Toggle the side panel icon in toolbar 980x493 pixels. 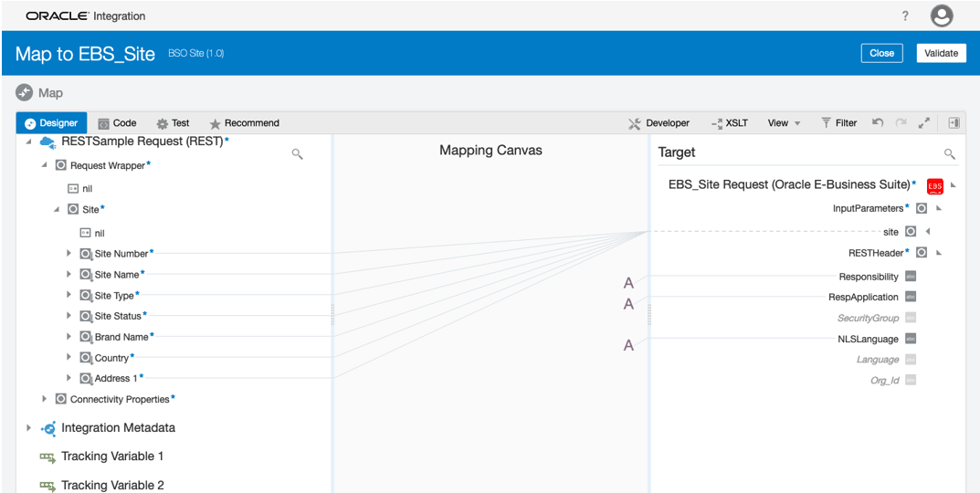point(954,123)
